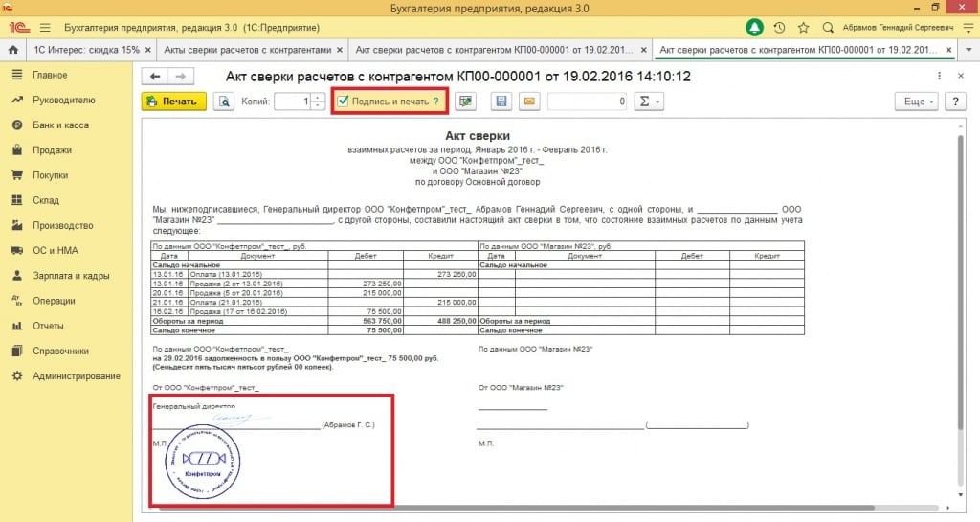Click the numeric sum input field
The width and height of the screenshot is (980, 522).
[588, 102]
